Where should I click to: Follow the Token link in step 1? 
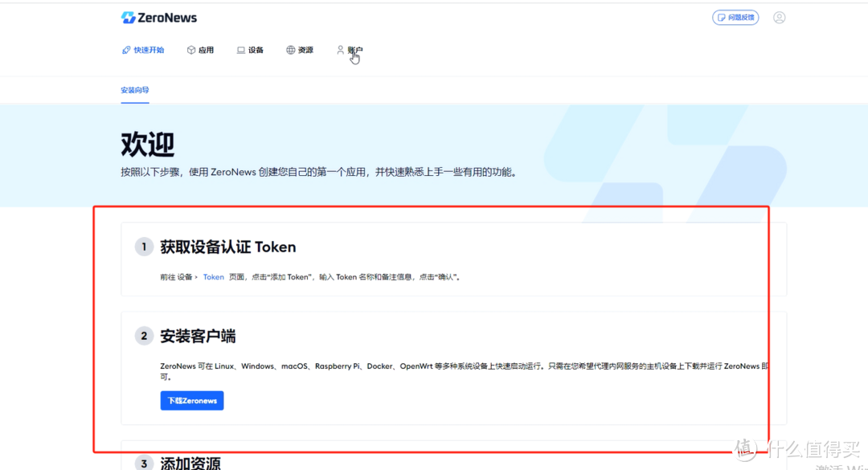tap(213, 277)
